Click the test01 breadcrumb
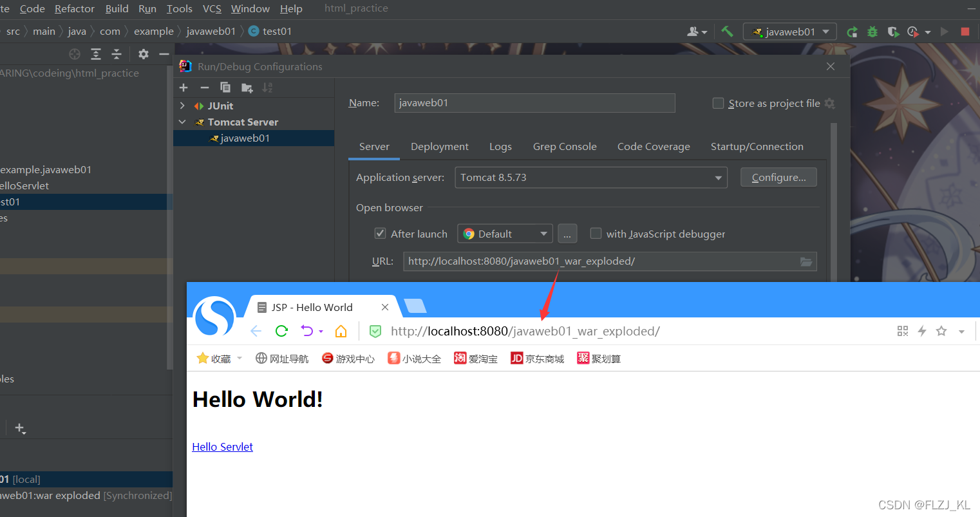The image size is (980, 517). point(270,31)
